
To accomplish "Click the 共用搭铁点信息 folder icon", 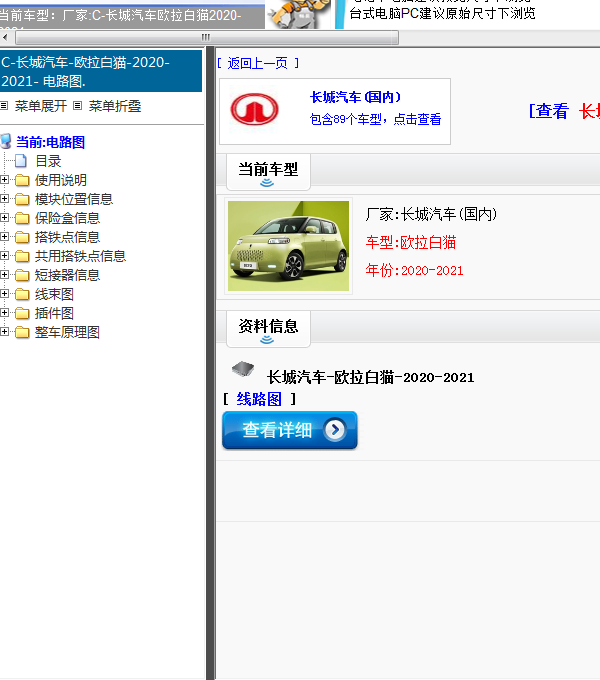I will pyautogui.click(x=22, y=256).
